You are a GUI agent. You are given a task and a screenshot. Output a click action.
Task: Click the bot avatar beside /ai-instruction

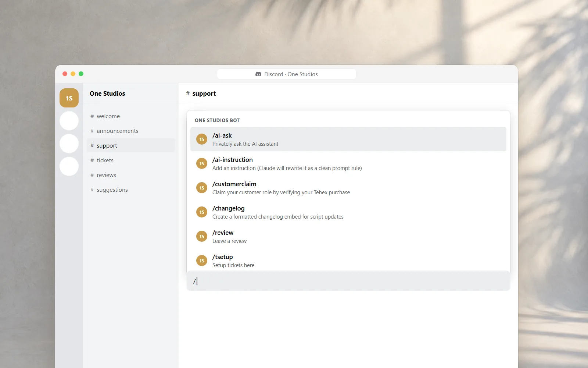tap(202, 163)
